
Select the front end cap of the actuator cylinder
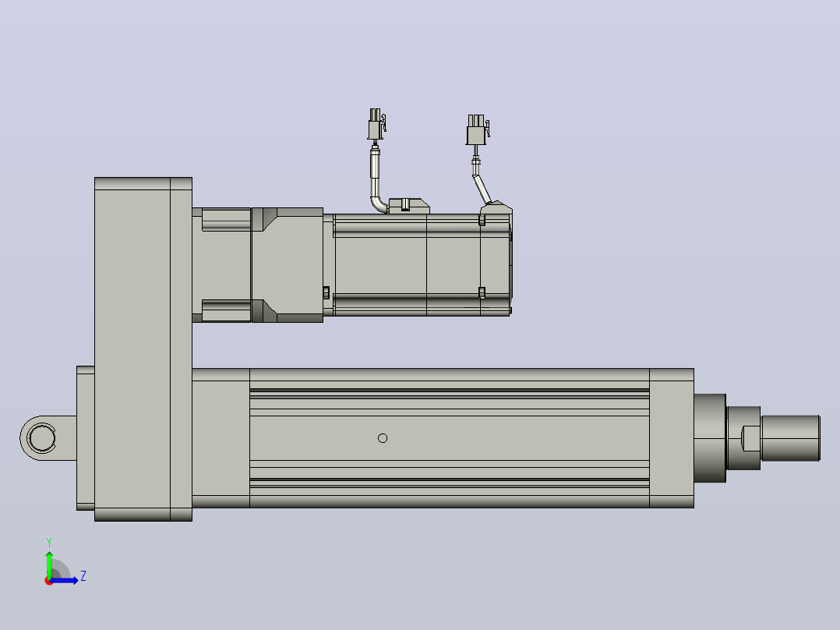coord(671,437)
